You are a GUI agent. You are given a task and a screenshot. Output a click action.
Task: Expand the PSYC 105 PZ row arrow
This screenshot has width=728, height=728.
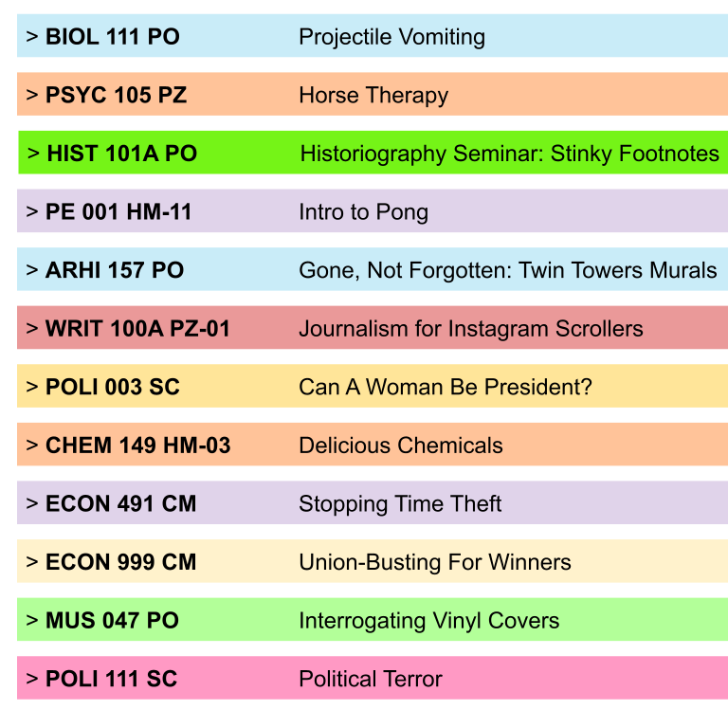tap(32, 95)
